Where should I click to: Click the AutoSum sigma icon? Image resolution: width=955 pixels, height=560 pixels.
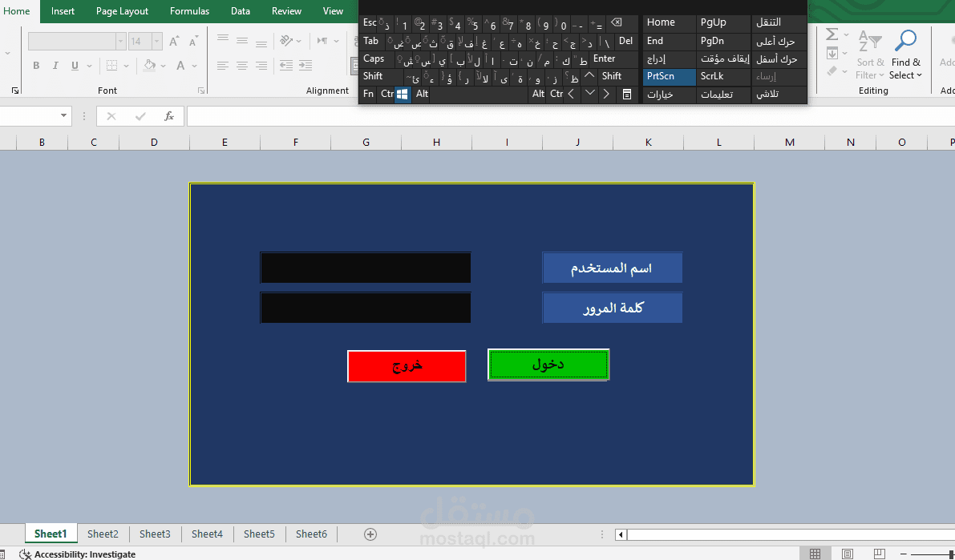point(832,34)
